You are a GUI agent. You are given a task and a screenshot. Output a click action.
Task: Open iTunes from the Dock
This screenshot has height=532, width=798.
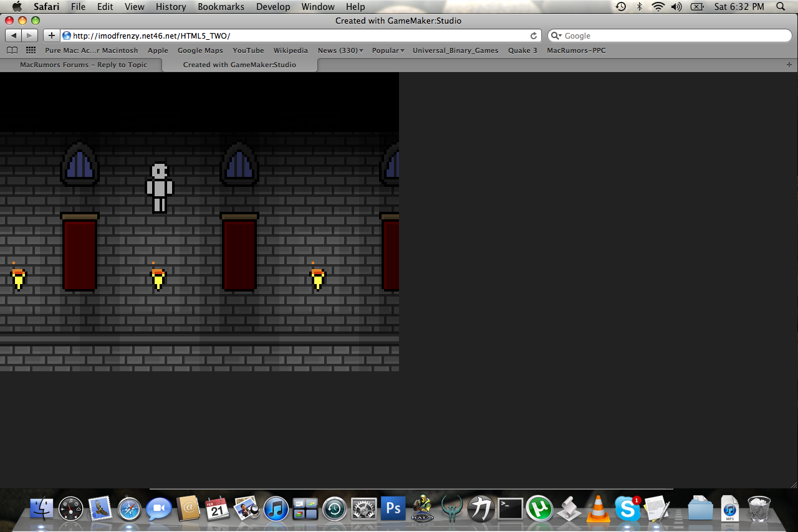[x=276, y=509]
